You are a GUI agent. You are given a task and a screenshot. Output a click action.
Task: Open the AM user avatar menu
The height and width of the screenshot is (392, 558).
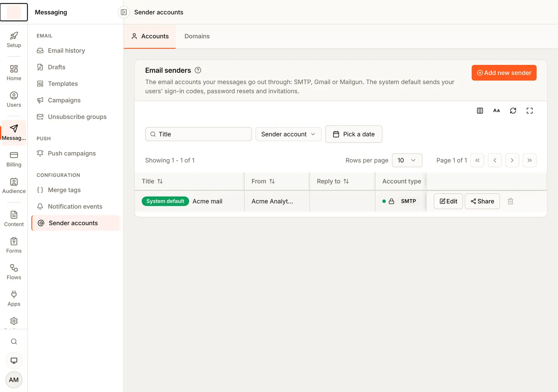[x=14, y=380]
